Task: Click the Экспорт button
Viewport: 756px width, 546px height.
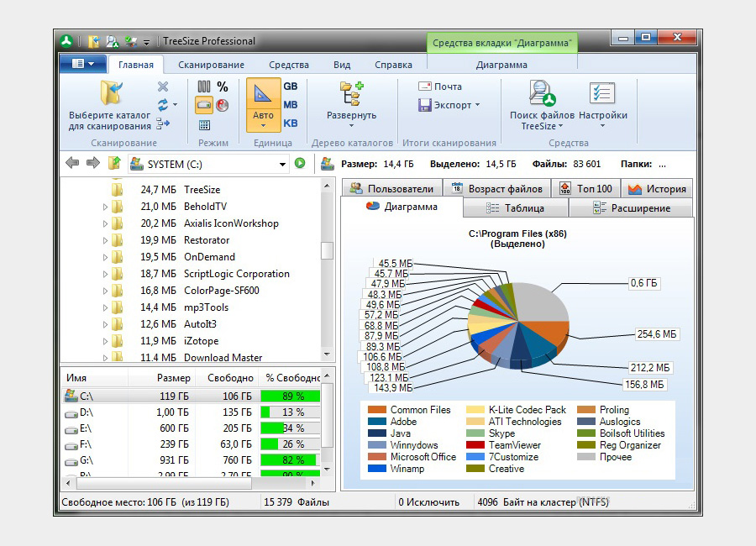Action: pyautogui.click(x=445, y=105)
